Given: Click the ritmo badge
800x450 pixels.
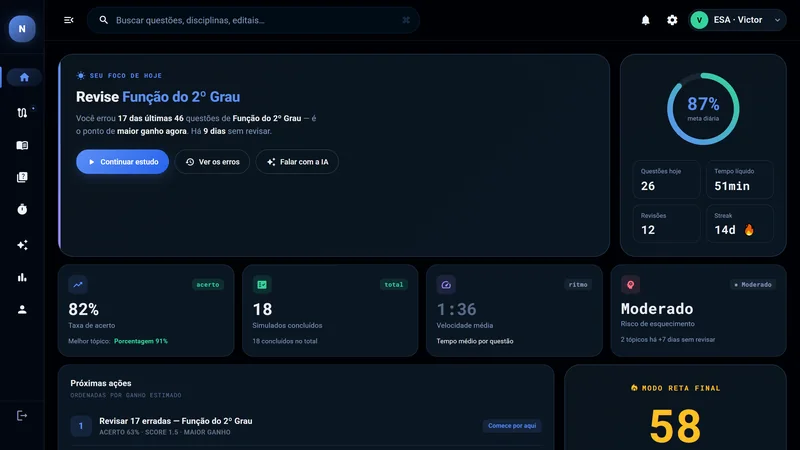Looking at the screenshot, I should tap(578, 285).
